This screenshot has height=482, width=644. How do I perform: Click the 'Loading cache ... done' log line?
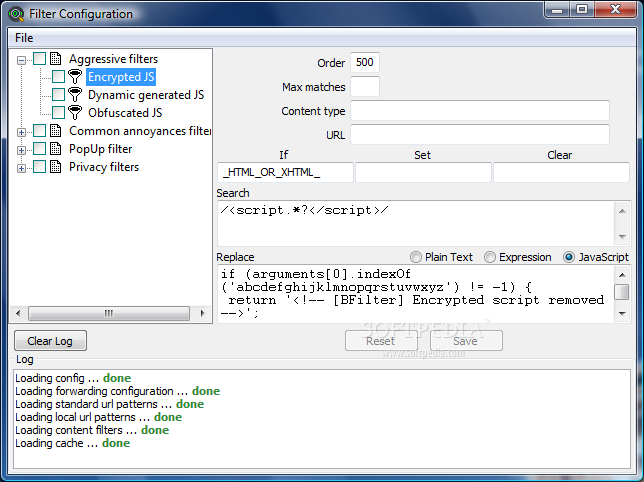click(x=73, y=443)
